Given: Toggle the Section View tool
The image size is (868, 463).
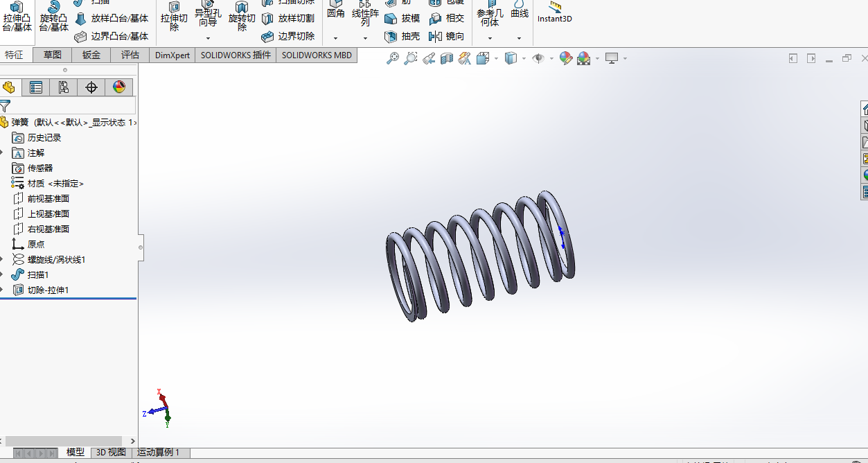Looking at the screenshot, I should pos(446,58).
